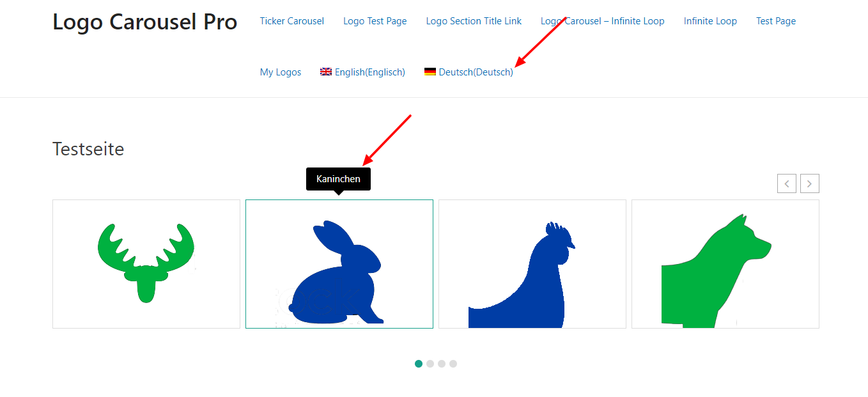Screen dimensions: 868x397
Task: Open Logo Section Title Link page
Action: point(474,21)
